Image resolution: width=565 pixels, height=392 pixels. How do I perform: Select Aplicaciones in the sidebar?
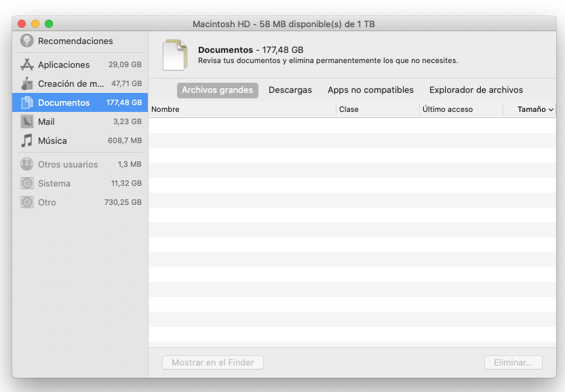click(80, 64)
